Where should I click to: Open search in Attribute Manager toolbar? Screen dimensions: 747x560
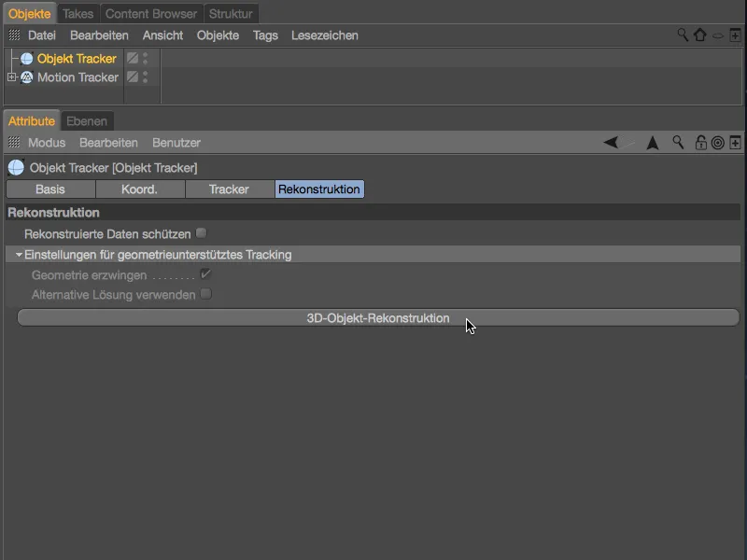pyautogui.click(x=678, y=142)
